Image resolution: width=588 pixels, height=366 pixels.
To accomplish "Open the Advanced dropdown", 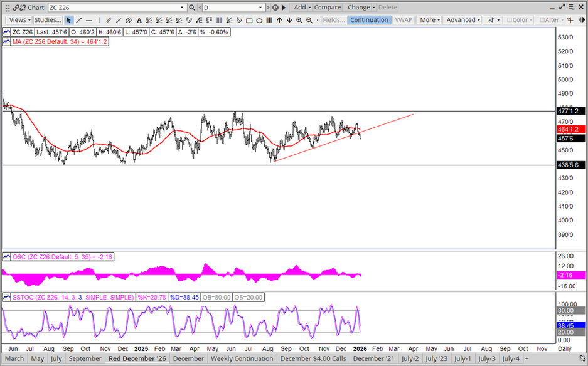I will tap(463, 20).
